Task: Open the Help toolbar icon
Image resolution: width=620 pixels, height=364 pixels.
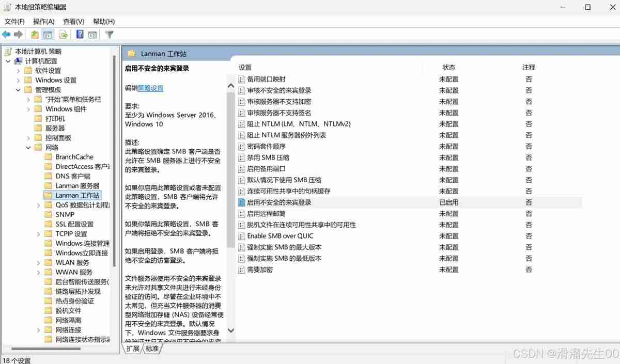Action: pos(79,34)
